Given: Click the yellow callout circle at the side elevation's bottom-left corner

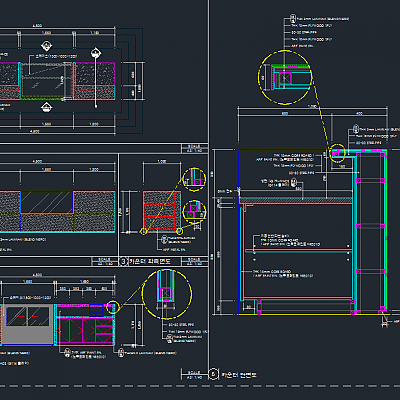Looking at the screenshot, I should tap(144, 231).
